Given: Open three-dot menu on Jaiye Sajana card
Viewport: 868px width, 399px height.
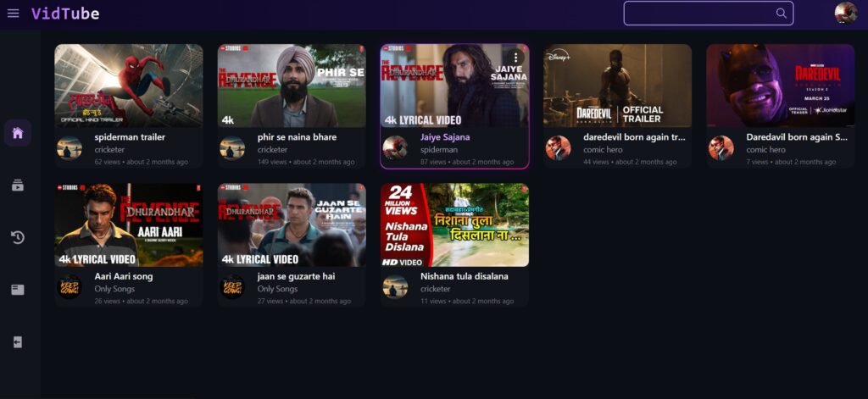Looking at the screenshot, I should 515,57.
